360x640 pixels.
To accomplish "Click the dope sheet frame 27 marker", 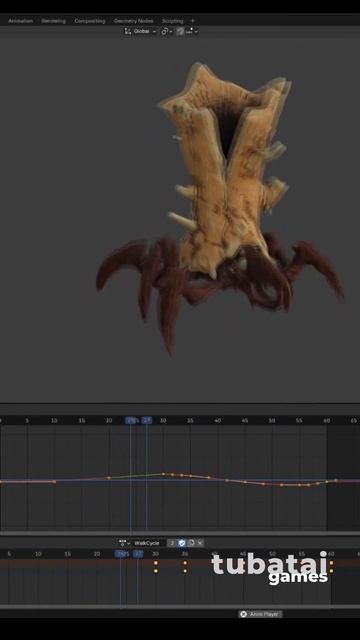I will coord(138,554).
